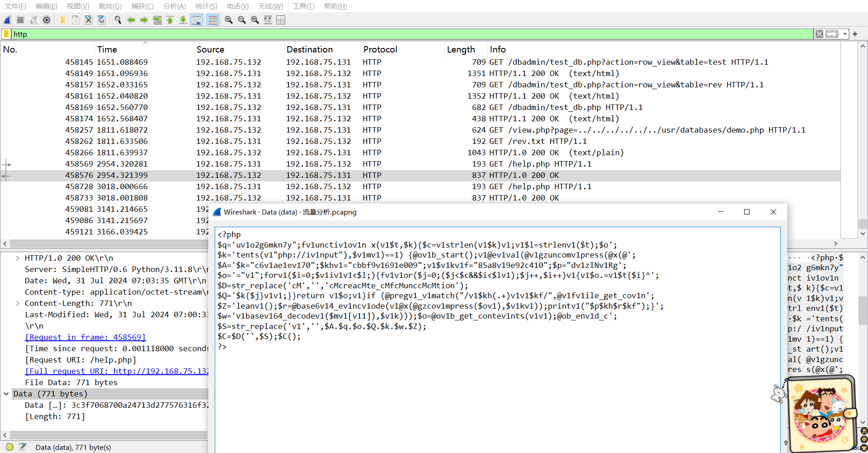Open a capture file
Viewport: 868px width, 453px height.
tap(62, 20)
